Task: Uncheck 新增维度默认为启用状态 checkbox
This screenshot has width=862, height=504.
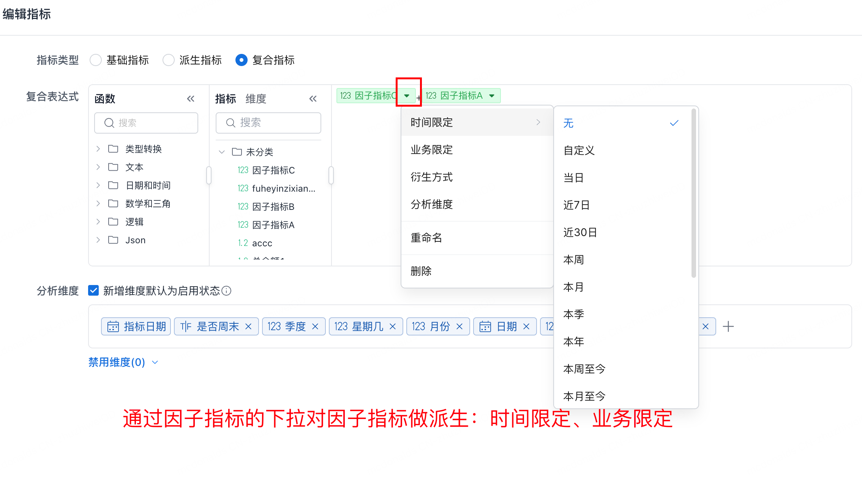Action: tap(93, 291)
